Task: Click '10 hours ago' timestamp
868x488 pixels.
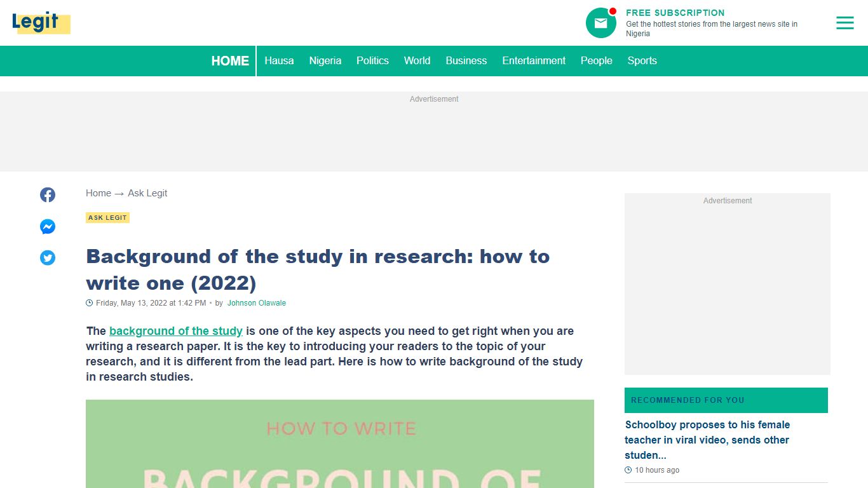Action: pyautogui.click(x=657, y=470)
